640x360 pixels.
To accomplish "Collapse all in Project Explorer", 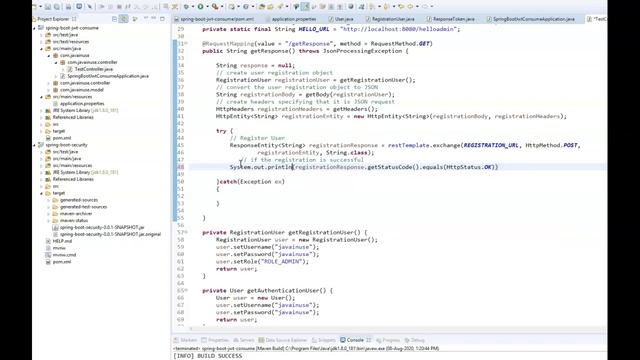I will (x=114, y=19).
